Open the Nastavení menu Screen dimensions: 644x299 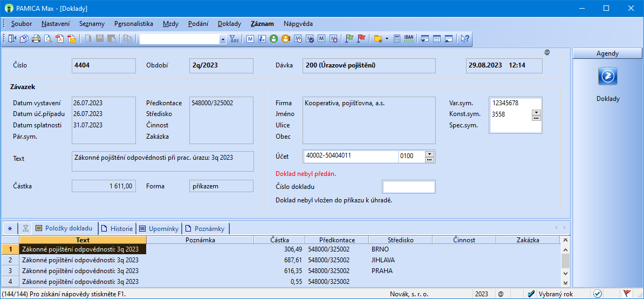coord(56,23)
